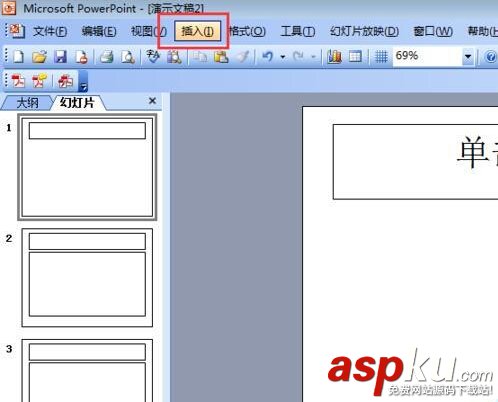Insert a chart using the chart icon
Image resolution: width=498 pixels, height=402 pixels.
[x=334, y=56]
